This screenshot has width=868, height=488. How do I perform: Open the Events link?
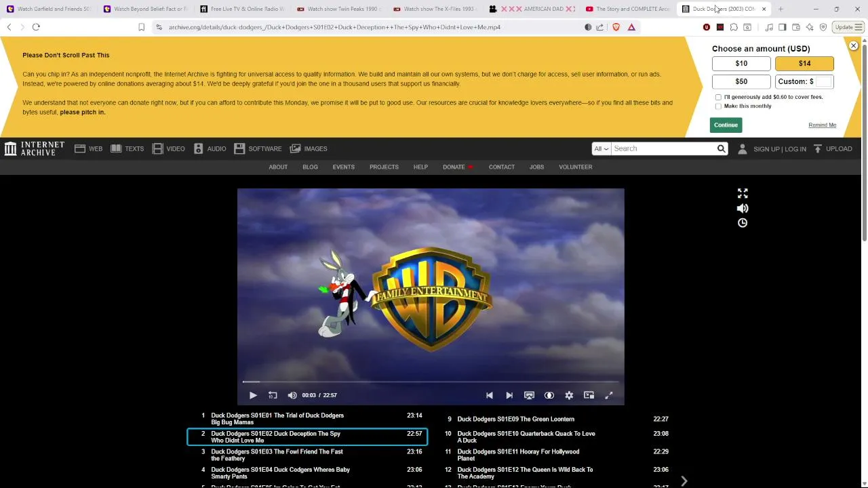(x=343, y=167)
